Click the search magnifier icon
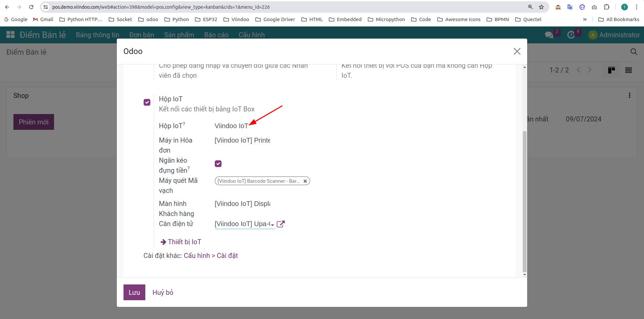Screen dimensions: 644x319 coord(634,52)
